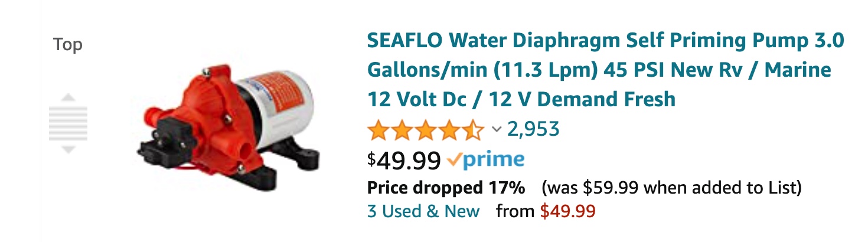Click the "Price dropped 17%" label
The width and height of the screenshot is (868, 242).
[446, 188]
